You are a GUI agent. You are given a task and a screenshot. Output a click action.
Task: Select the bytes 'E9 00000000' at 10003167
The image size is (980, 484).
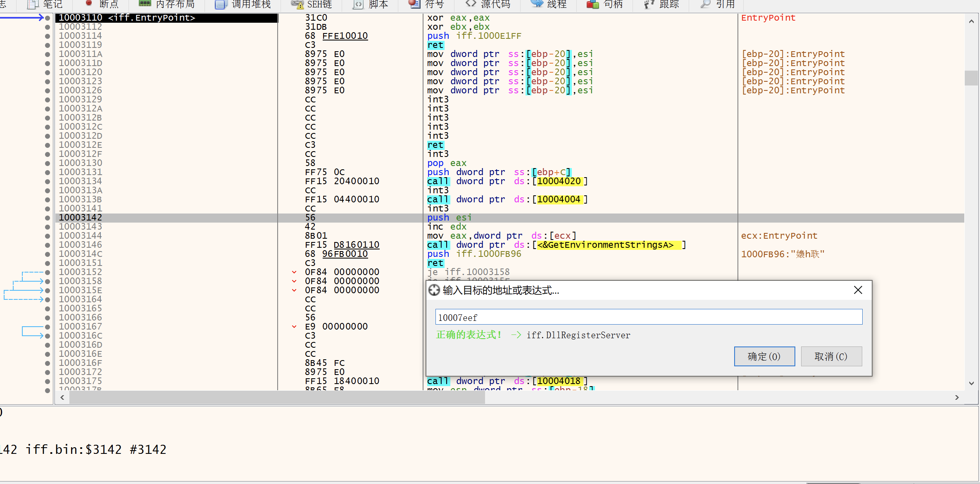(x=336, y=327)
